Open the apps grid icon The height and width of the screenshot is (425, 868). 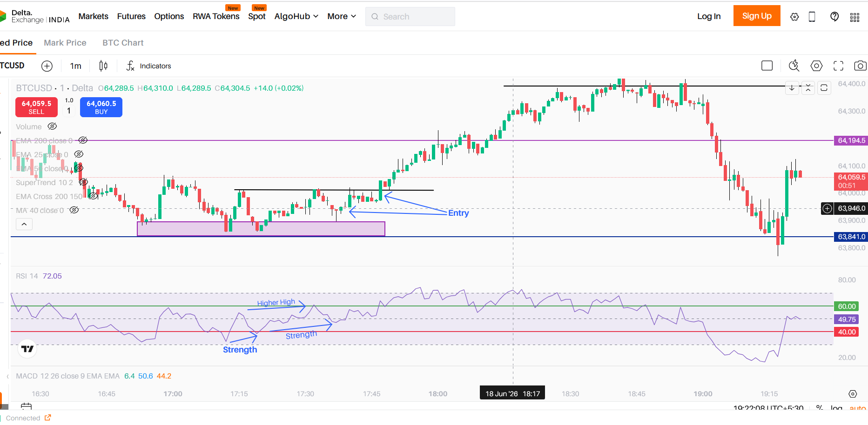pos(855,17)
